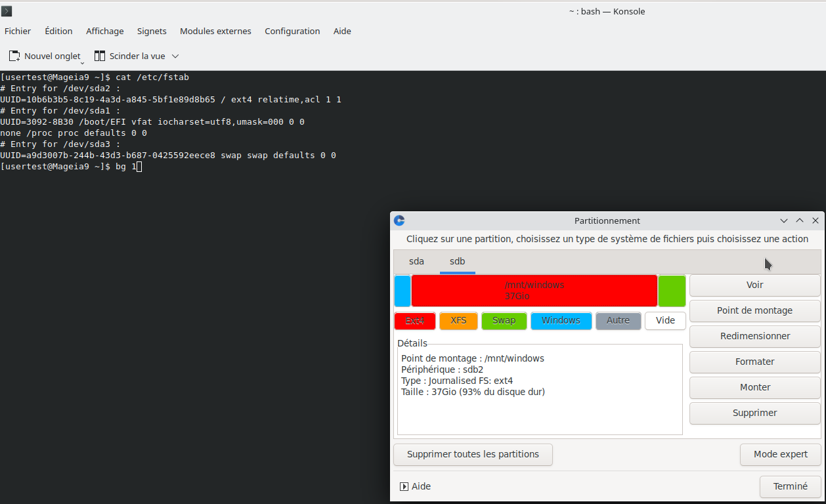
Task: Maximize the Partitionnement window
Action: click(x=800, y=221)
